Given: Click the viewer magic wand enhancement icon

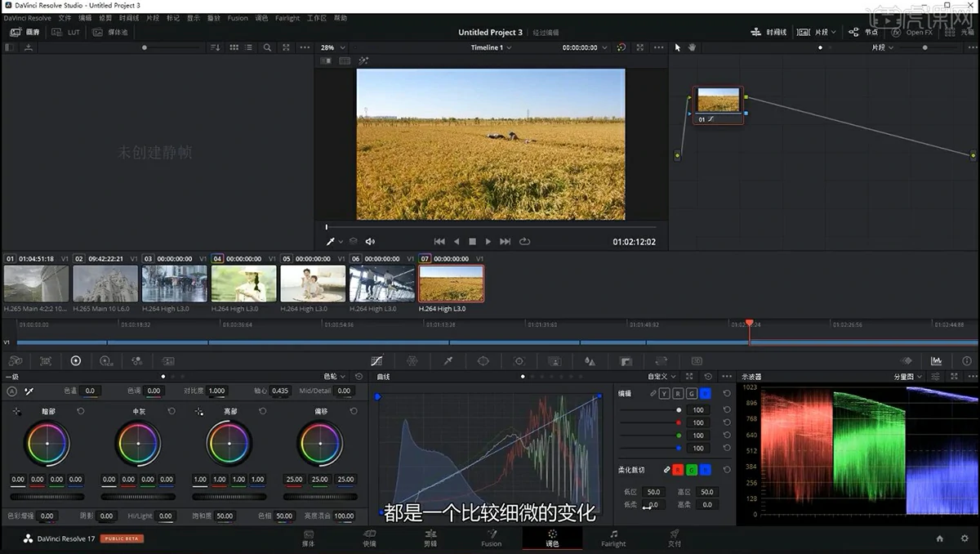Looking at the screenshot, I should 363,60.
